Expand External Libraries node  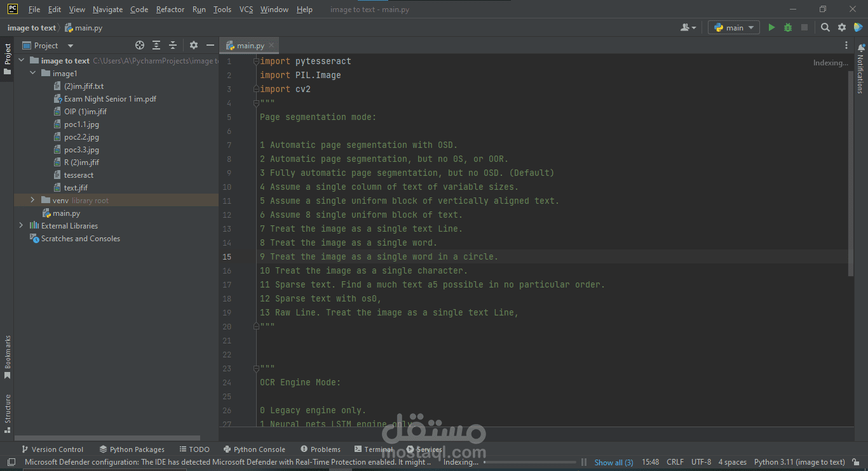21,226
